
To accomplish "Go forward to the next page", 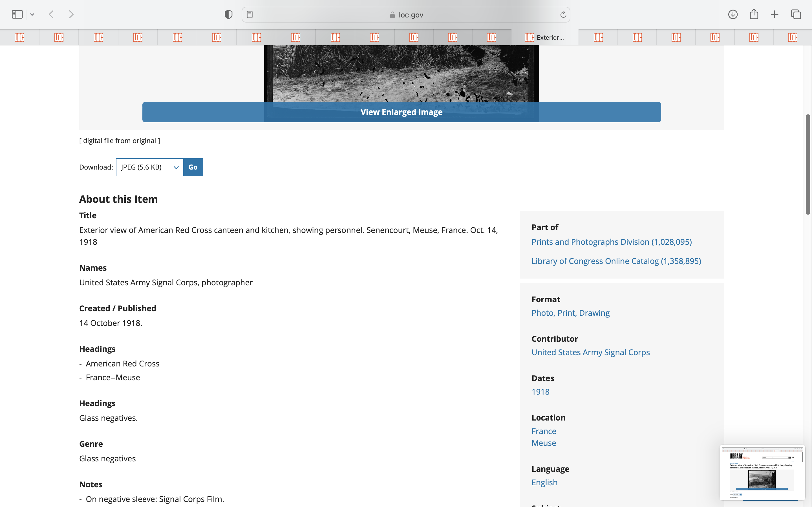I will pos(71,14).
